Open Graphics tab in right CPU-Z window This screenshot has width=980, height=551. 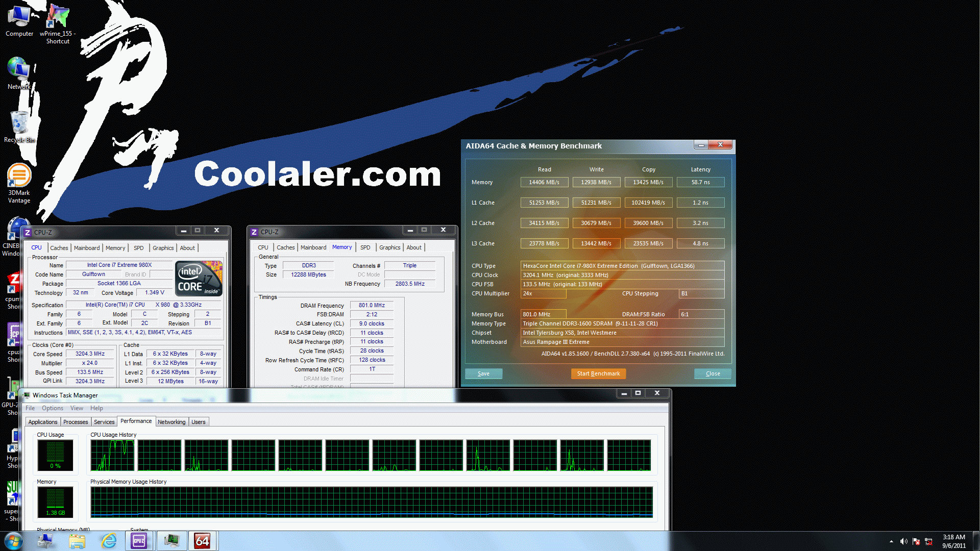(390, 247)
